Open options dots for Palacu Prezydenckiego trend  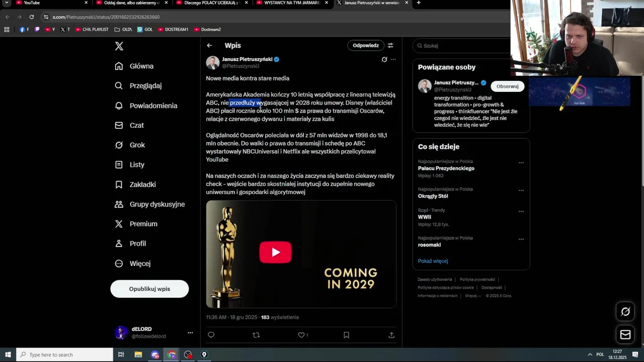[x=521, y=162]
